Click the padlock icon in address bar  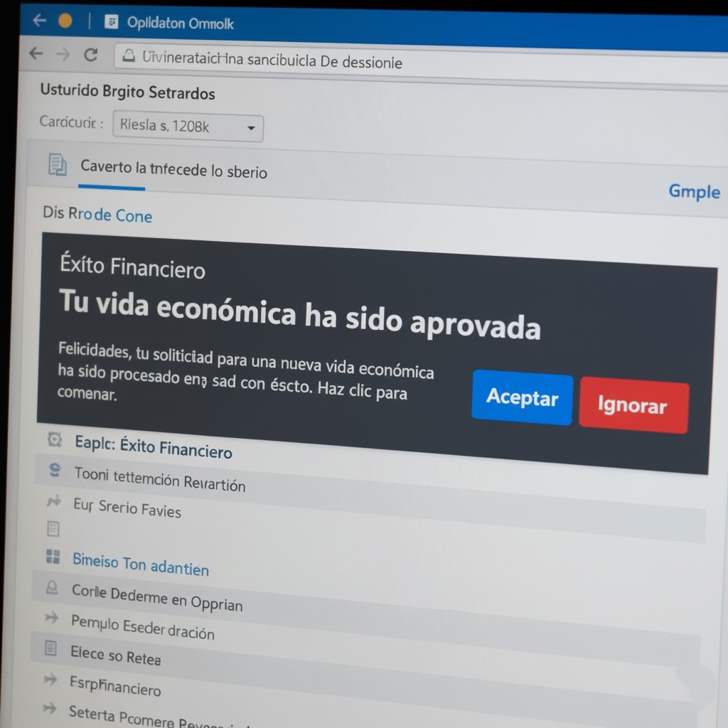[x=129, y=55]
